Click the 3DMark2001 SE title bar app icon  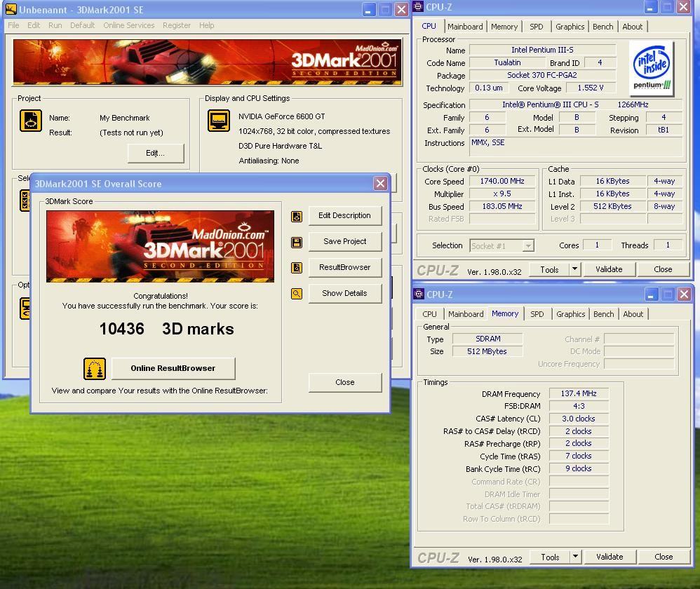pos(11,9)
